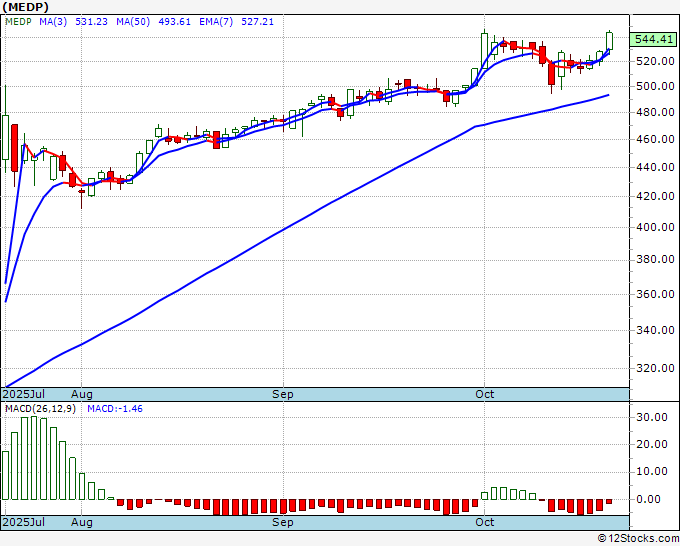Select the 400.00 price axis label
The image size is (680, 546).
(655, 227)
